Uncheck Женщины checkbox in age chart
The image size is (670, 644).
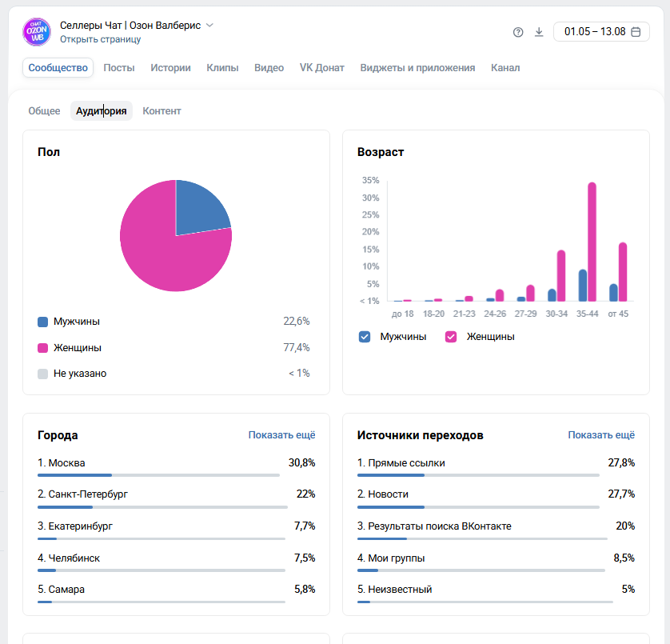(451, 337)
